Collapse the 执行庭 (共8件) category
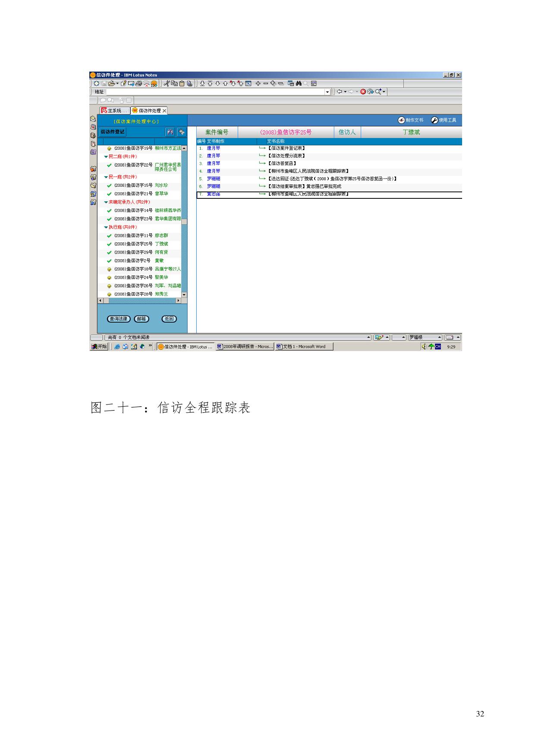This screenshot has width=535, height=756. click(x=106, y=227)
